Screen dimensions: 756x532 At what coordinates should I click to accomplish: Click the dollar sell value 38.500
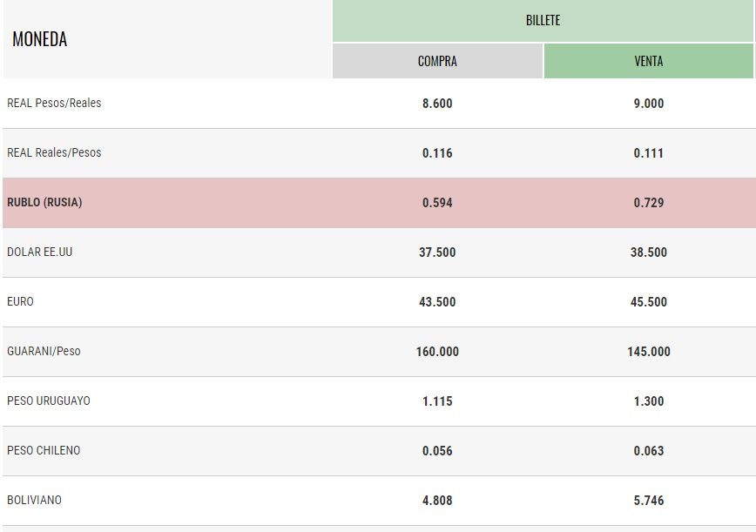click(x=649, y=253)
